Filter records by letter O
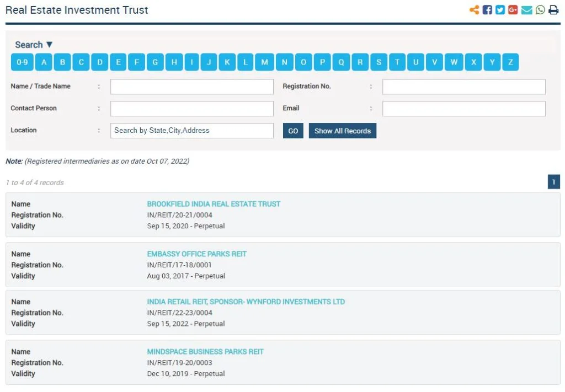The width and height of the screenshot is (565, 392). click(x=303, y=62)
